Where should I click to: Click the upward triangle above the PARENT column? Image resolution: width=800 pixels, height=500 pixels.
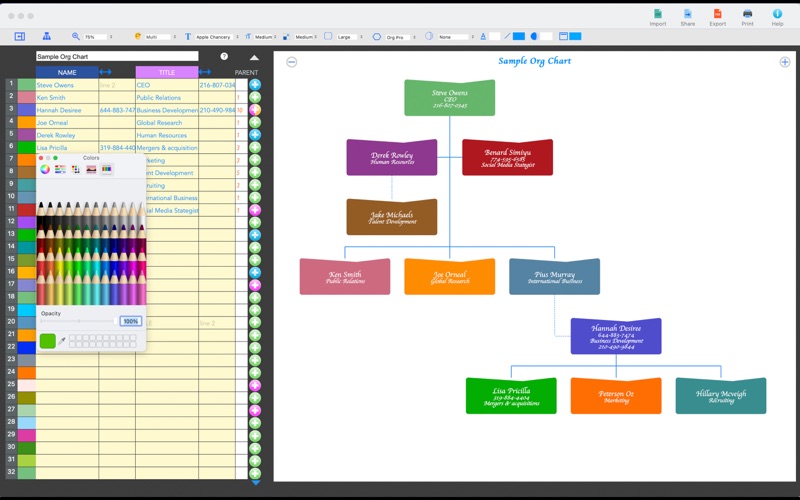pyautogui.click(x=254, y=58)
